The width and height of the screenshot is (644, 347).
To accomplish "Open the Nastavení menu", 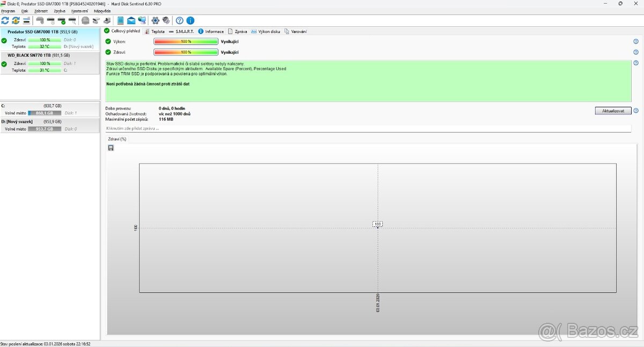I will [x=79, y=11].
